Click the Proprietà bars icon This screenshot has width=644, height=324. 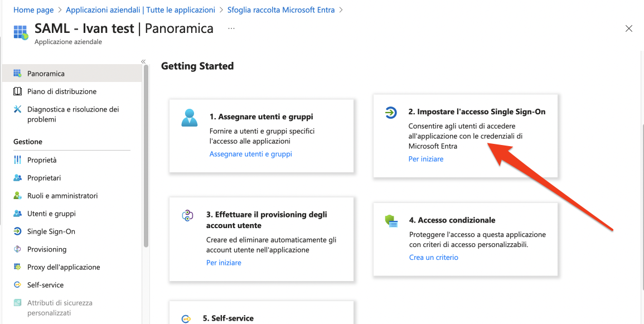17,159
